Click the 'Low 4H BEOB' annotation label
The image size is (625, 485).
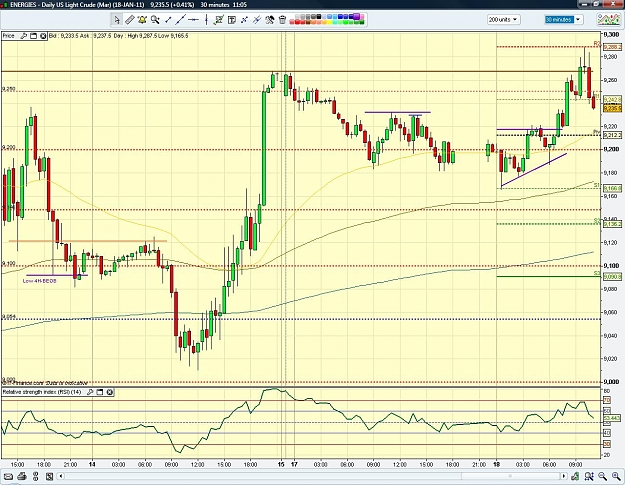[39, 281]
